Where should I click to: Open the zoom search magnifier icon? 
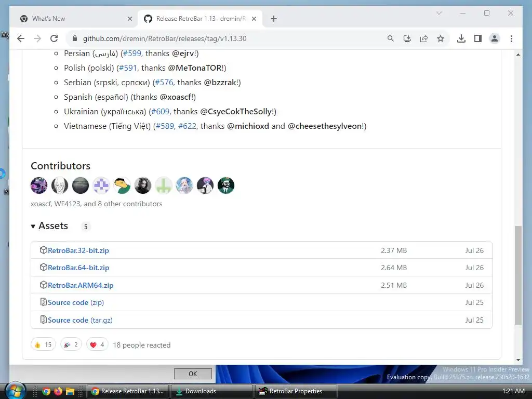point(391,38)
